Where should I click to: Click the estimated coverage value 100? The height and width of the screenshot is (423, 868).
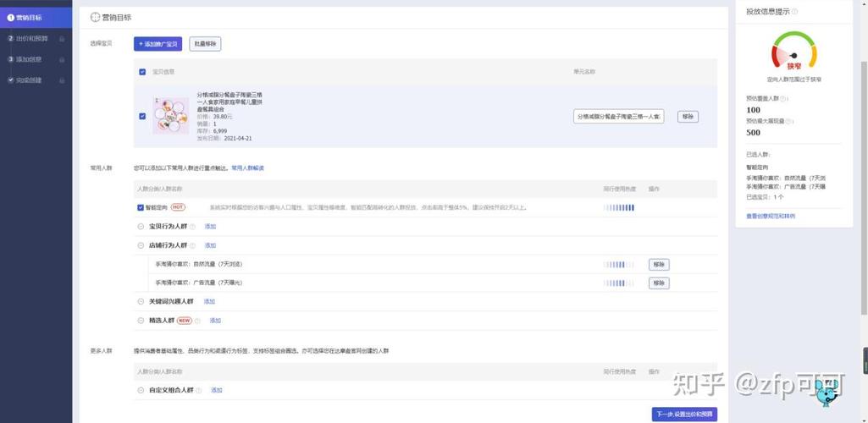click(754, 110)
